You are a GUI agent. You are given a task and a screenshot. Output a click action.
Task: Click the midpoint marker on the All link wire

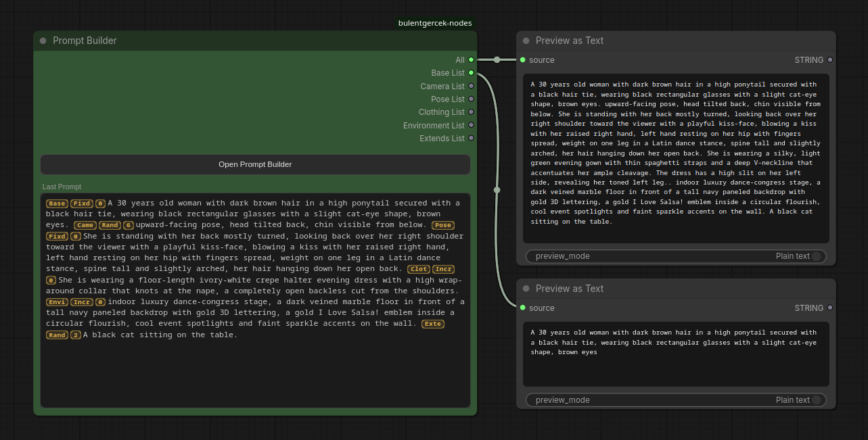[497, 60]
